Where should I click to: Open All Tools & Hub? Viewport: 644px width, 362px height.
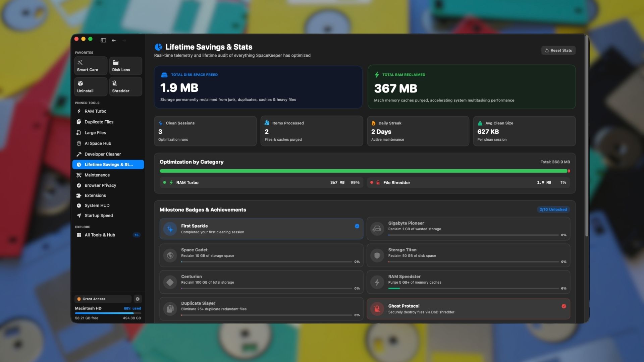coord(108,235)
